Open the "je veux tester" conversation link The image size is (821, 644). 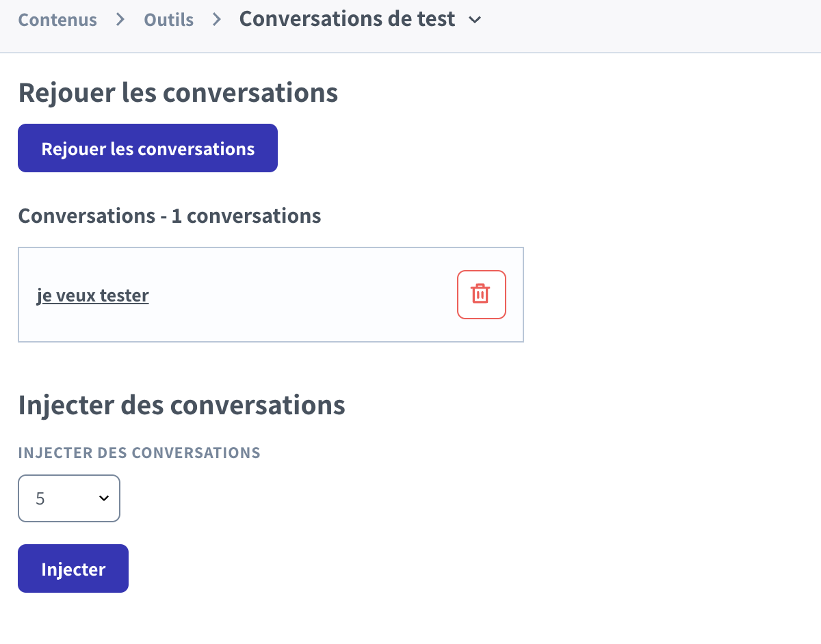(92, 295)
